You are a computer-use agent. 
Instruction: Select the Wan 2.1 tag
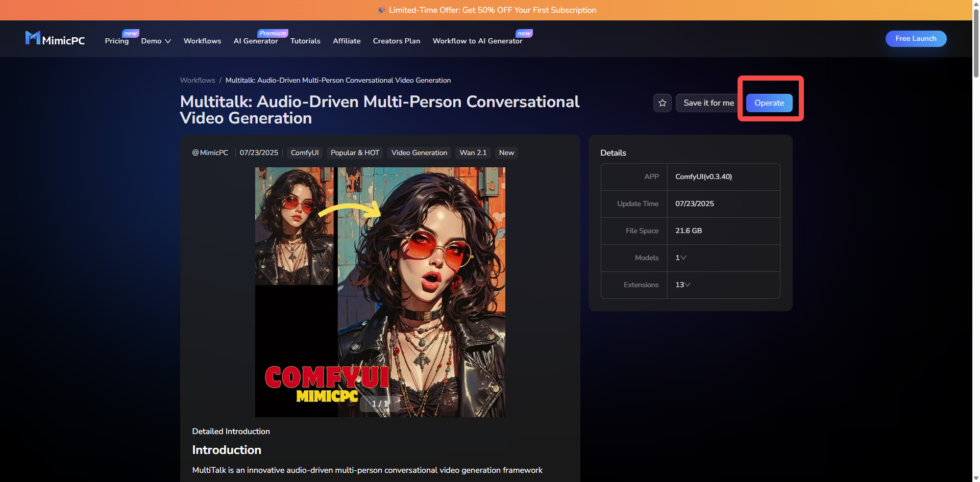pos(473,153)
